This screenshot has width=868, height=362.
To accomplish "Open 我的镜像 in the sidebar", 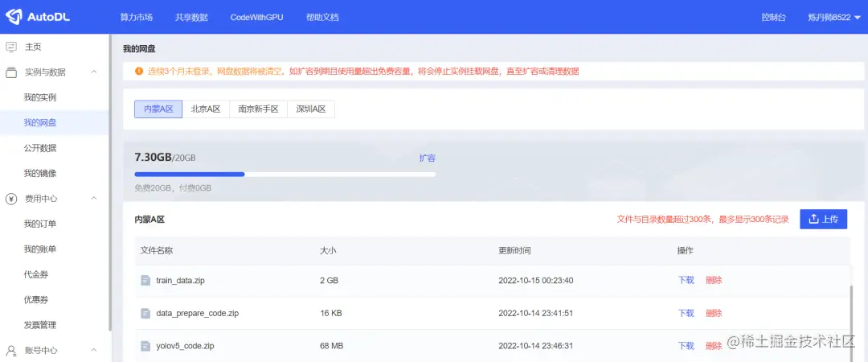I will point(40,174).
